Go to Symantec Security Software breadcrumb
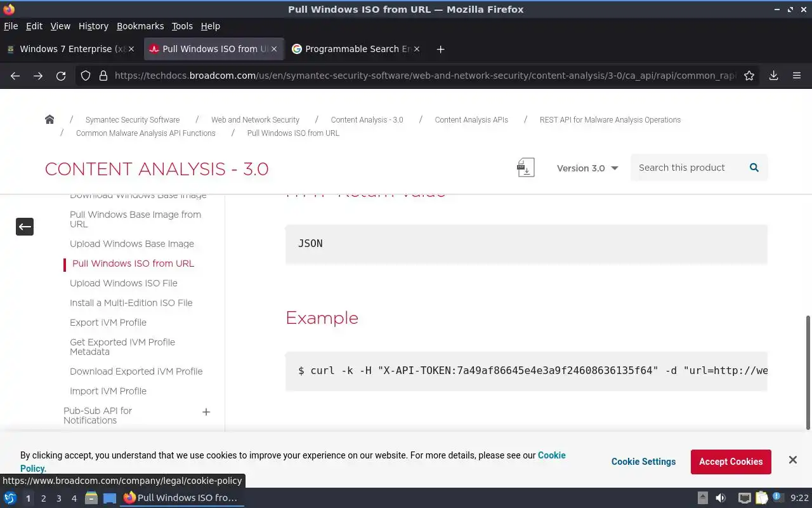 click(133, 119)
